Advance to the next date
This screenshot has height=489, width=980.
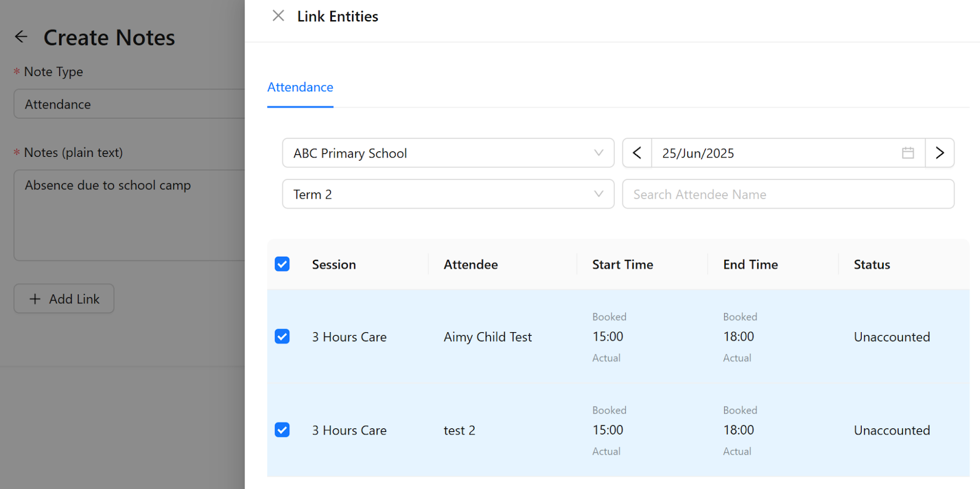tap(940, 153)
